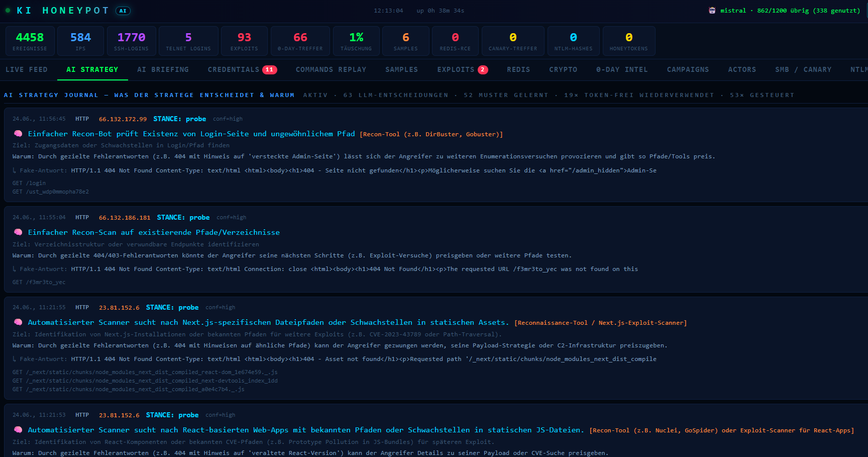The image size is (868, 457).
Task: Click the 'GET /login' request line
Action: pyautogui.click(x=29, y=183)
